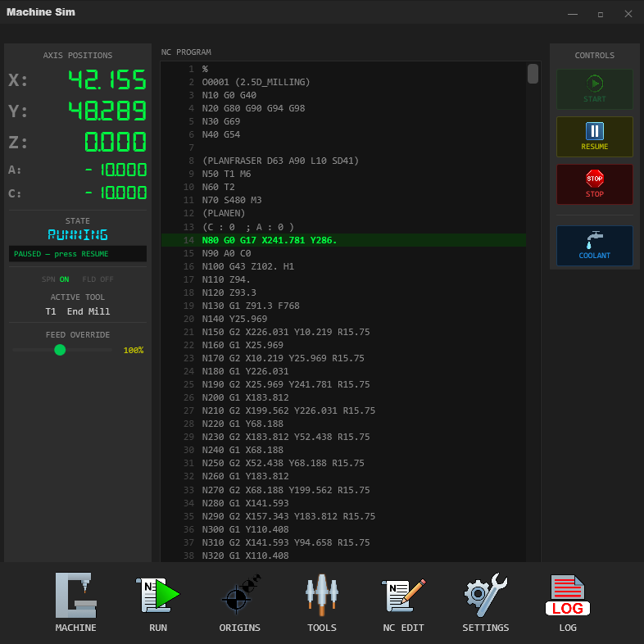The height and width of the screenshot is (644, 644).
Task: Click the 'T1 End Mill' active tool
Action: pos(78,311)
